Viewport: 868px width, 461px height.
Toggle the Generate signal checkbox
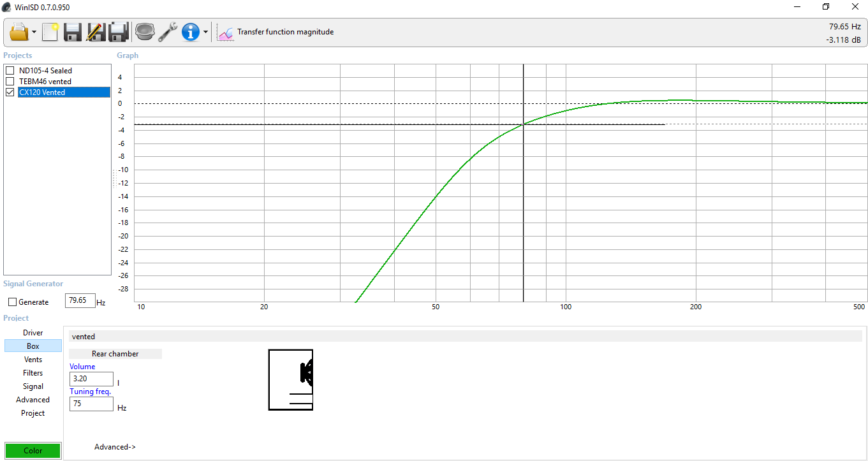click(x=11, y=301)
